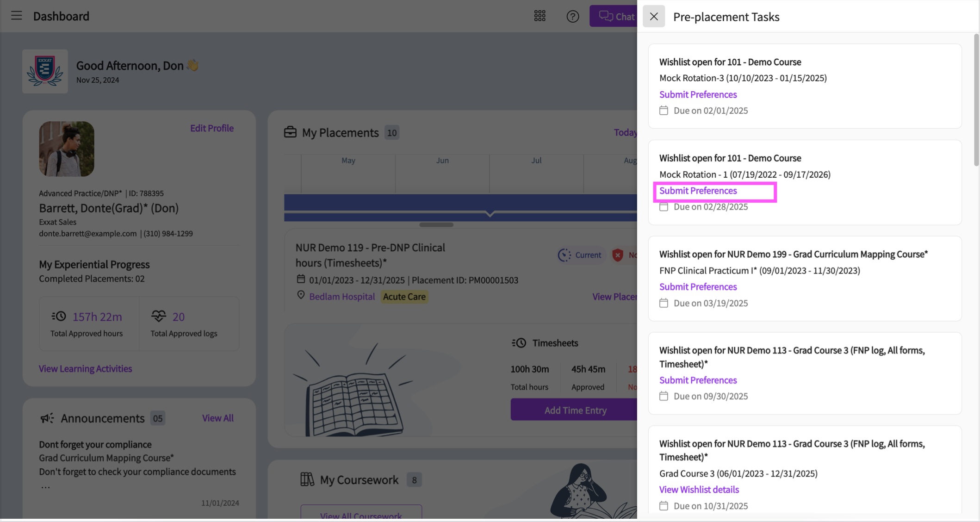Image resolution: width=980 pixels, height=522 pixels.
Task: Submit Preferences for Mock Rotation-3
Action: (698, 94)
